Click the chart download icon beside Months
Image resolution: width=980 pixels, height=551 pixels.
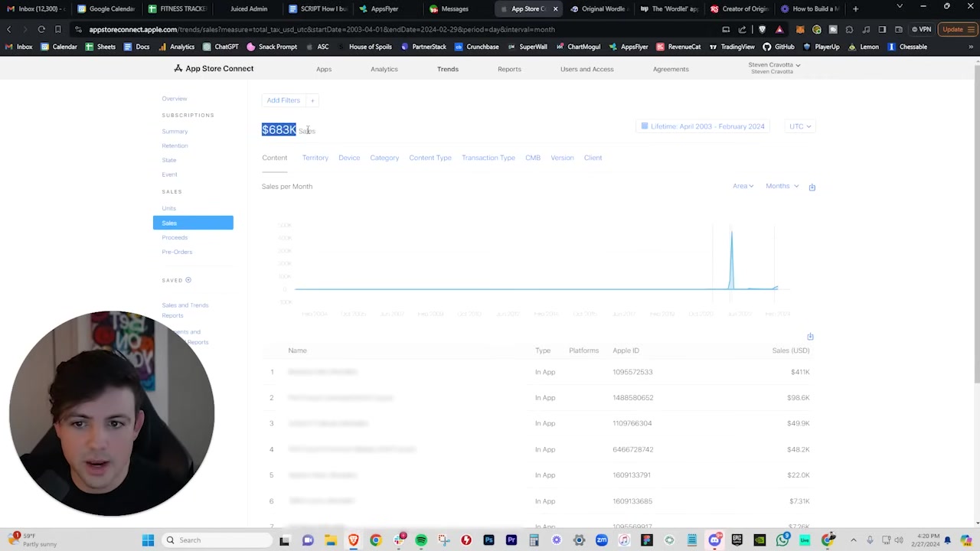[x=812, y=187]
